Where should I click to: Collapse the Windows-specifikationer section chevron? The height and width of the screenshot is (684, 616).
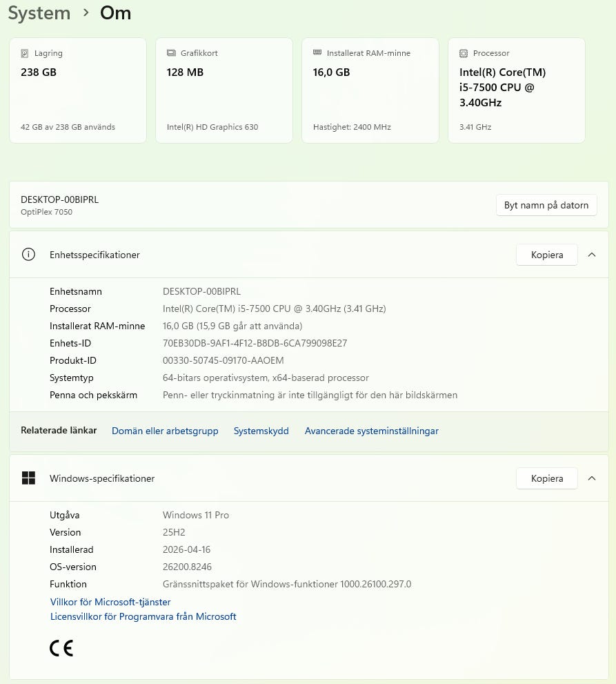pos(591,478)
